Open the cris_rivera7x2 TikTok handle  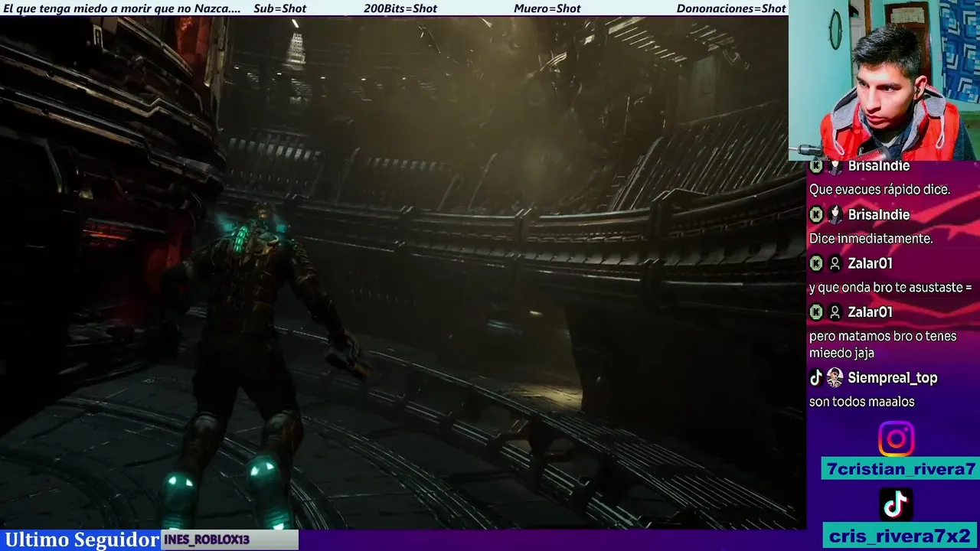pyautogui.click(x=900, y=534)
